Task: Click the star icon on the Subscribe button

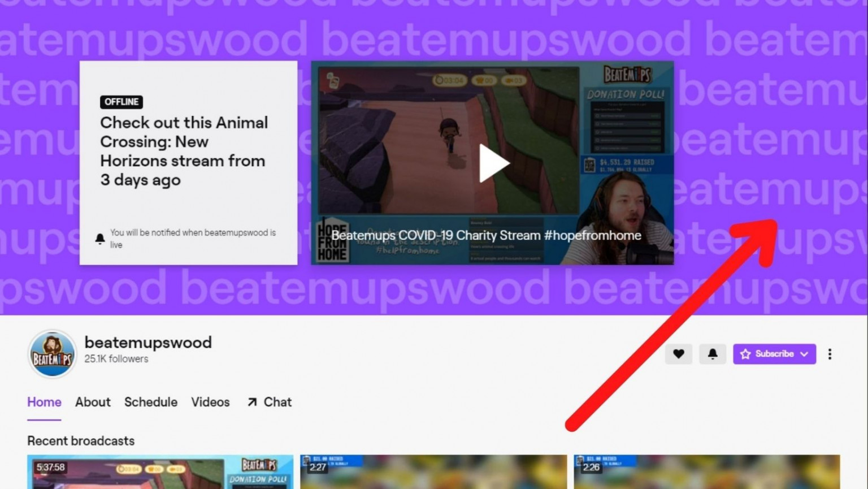Action: click(x=746, y=354)
